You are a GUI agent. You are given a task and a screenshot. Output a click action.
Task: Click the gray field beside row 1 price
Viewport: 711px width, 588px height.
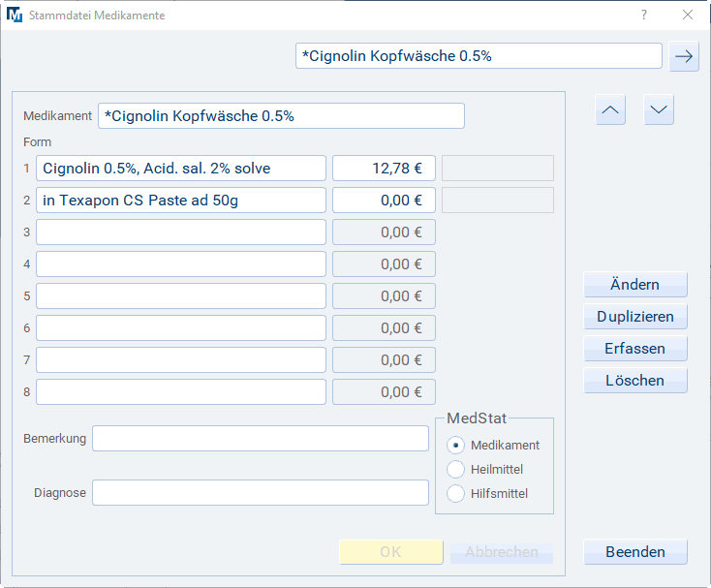[x=498, y=169]
